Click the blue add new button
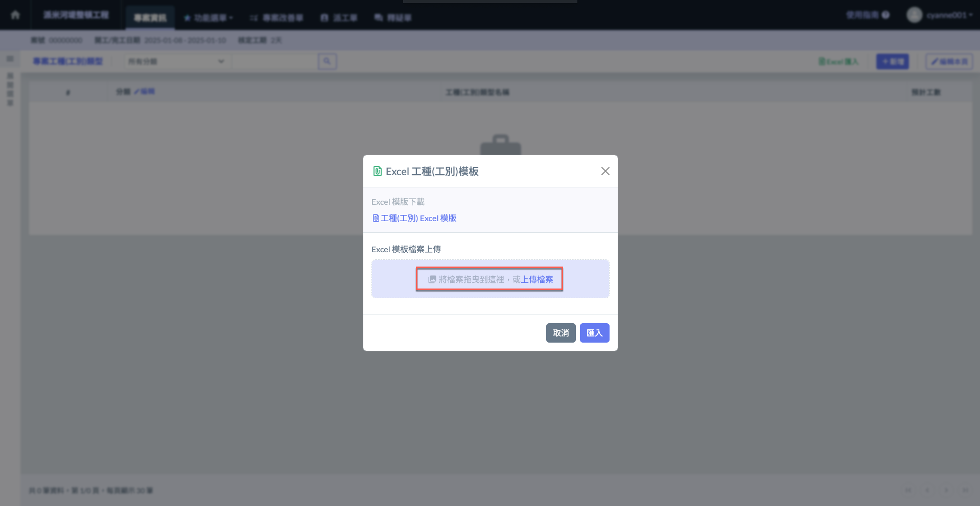The image size is (980, 506). tap(892, 61)
